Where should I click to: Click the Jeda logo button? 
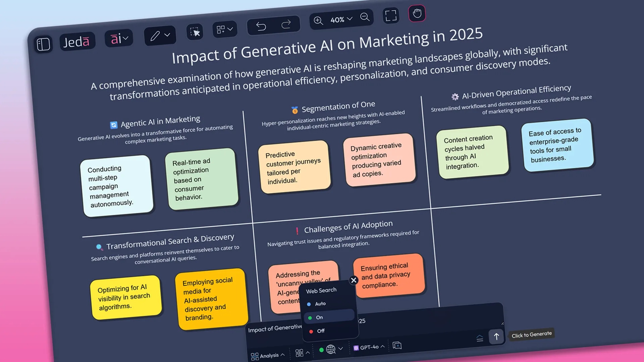tap(77, 41)
